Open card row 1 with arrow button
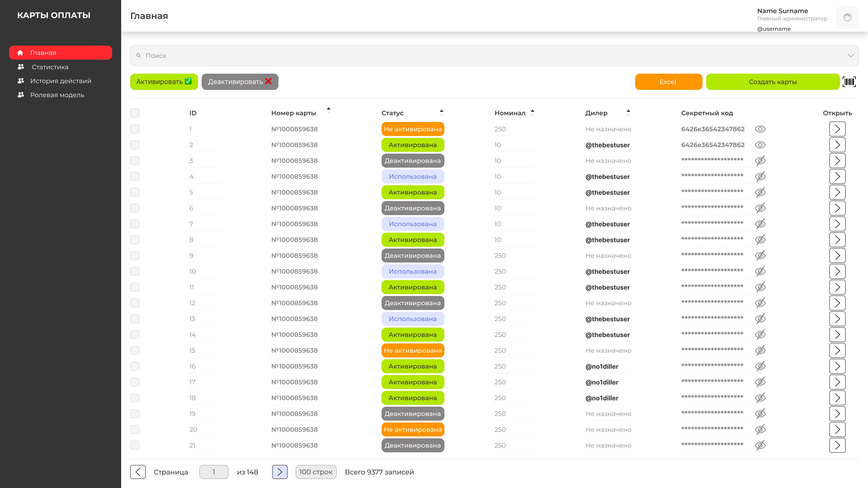The width and height of the screenshot is (868, 488). (x=837, y=129)
